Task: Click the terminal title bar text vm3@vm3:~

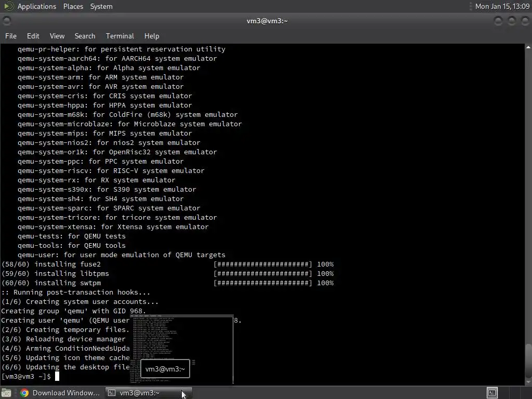Action: coord(267,21)
